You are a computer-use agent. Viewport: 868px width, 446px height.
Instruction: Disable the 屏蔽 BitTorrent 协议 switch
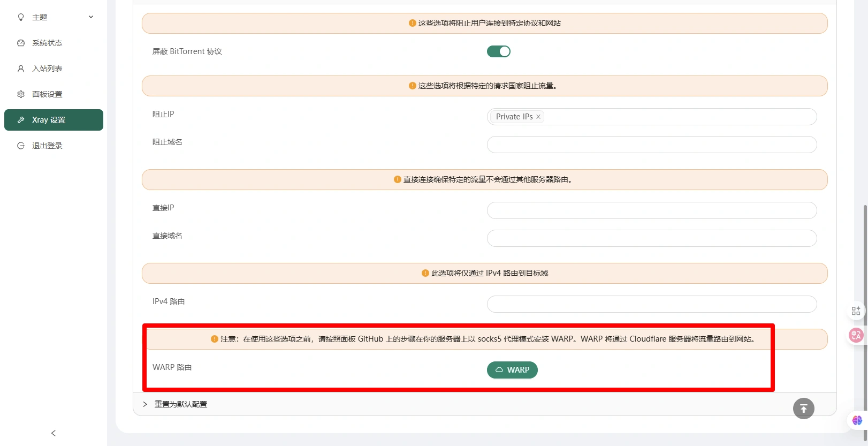point(498,51)
